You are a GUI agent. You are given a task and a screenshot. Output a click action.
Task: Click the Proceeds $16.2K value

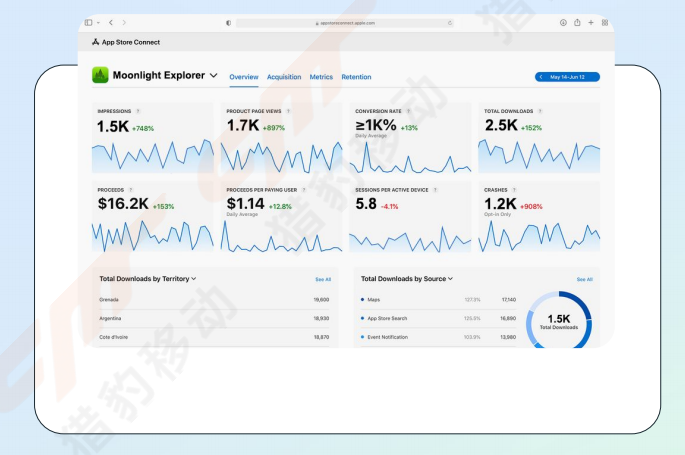point(123,204)
